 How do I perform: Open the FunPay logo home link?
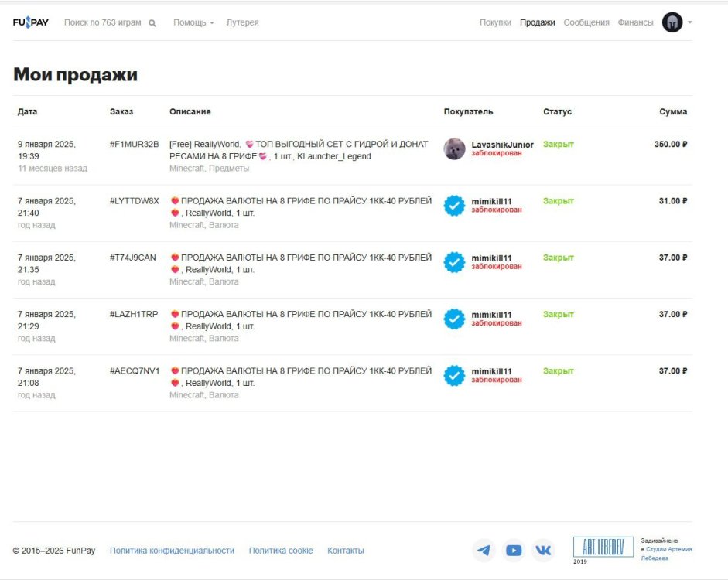click(x=31, y=22)
